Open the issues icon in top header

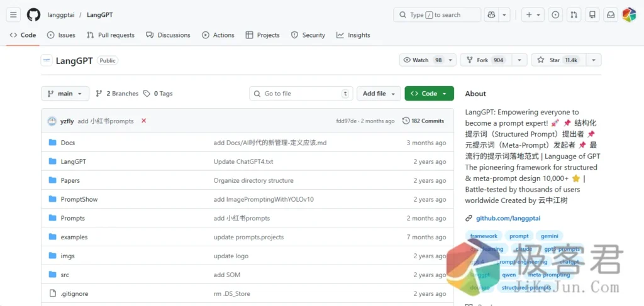555,14
